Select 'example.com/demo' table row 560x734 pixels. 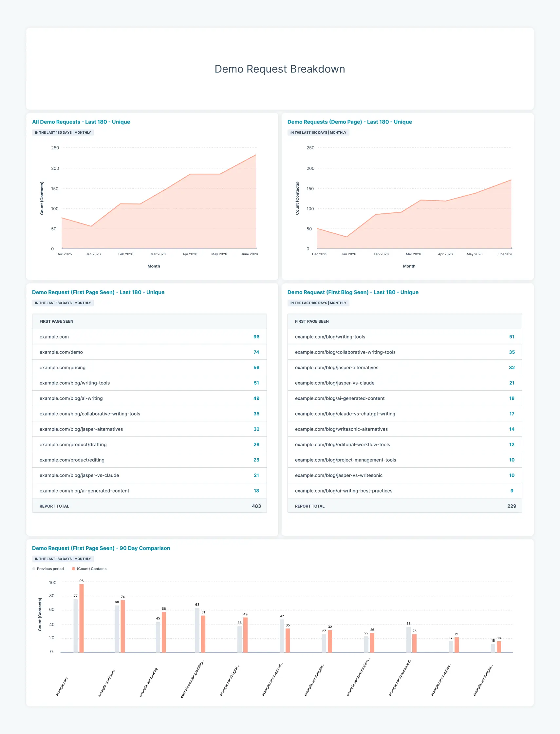[x=149, y=352]
